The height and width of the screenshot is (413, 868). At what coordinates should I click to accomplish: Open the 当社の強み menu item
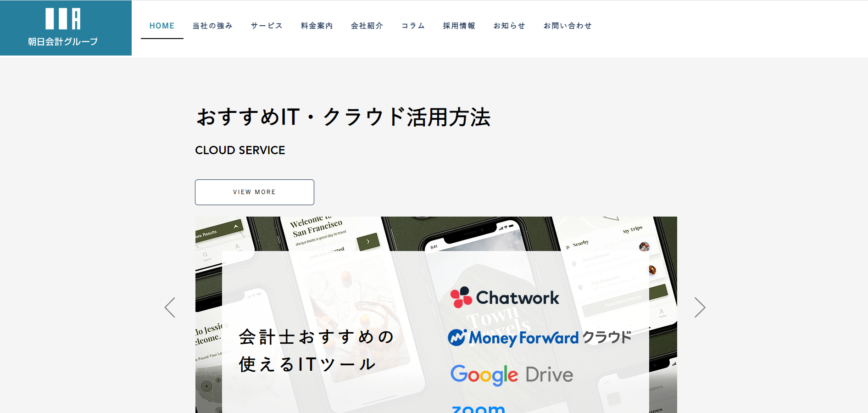[212, 26]
